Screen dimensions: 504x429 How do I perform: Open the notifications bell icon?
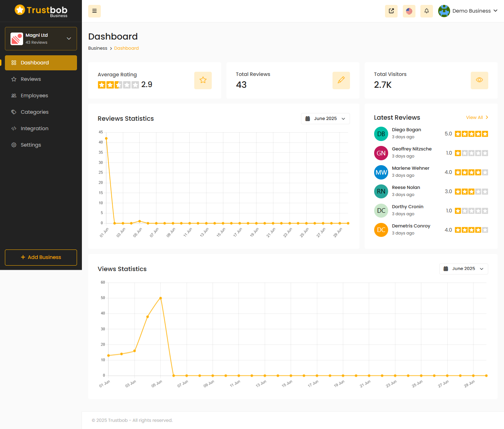[x=426, y=11]
